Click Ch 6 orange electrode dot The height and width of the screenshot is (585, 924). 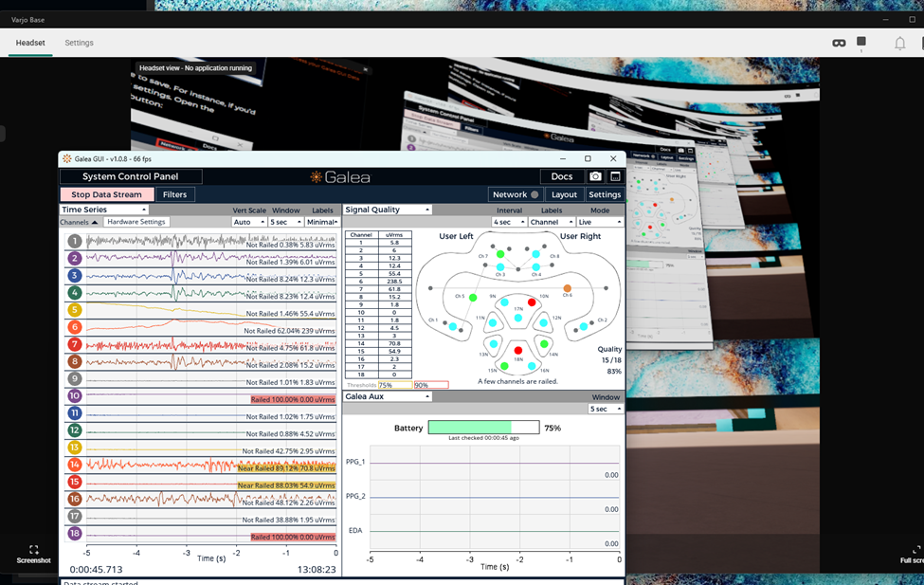(567, 288)
